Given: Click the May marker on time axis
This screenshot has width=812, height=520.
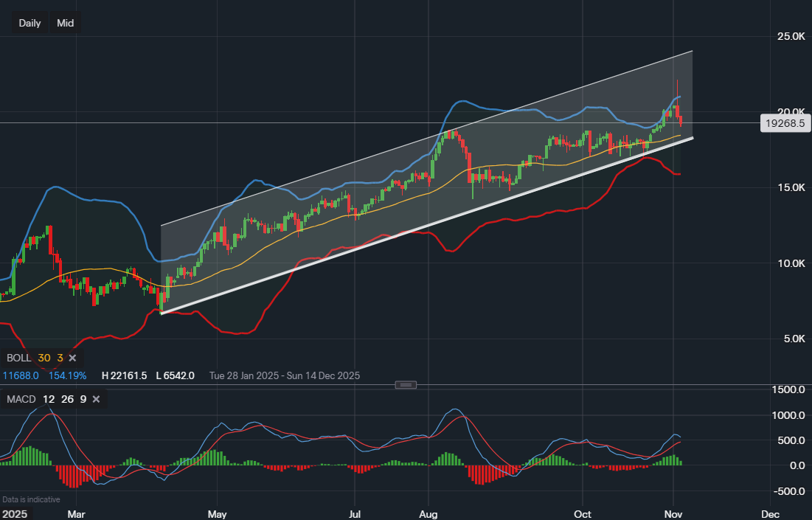Looking at the screenshot, I should point(217,513).
